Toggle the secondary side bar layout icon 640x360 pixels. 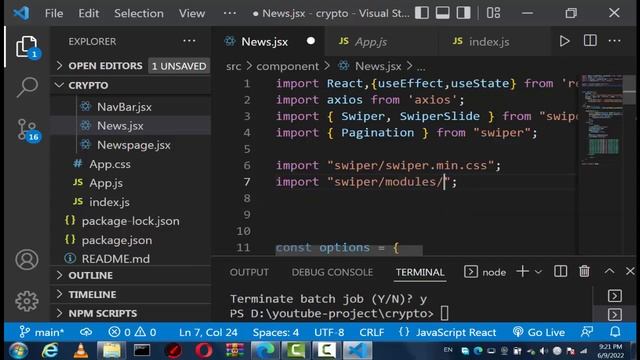pyautogui.click(x=463, y=13)
